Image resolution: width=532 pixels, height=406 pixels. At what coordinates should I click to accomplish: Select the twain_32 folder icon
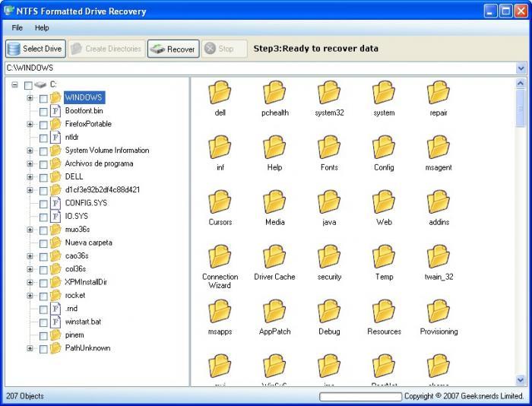439,257
